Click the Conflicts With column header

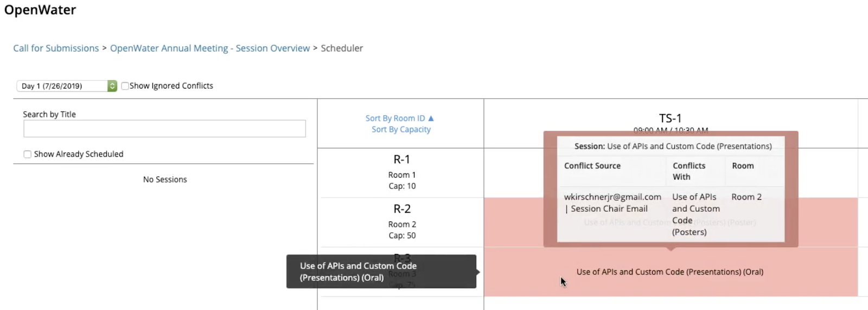[x=689, y=171]
